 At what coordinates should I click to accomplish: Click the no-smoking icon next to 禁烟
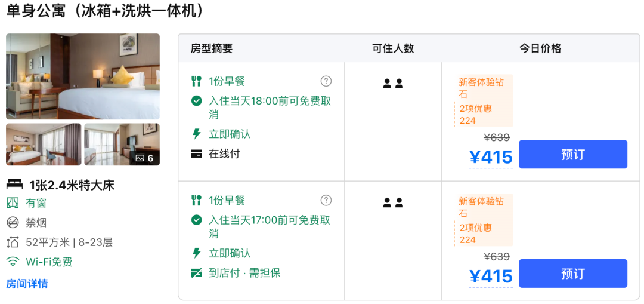point(13,223)
